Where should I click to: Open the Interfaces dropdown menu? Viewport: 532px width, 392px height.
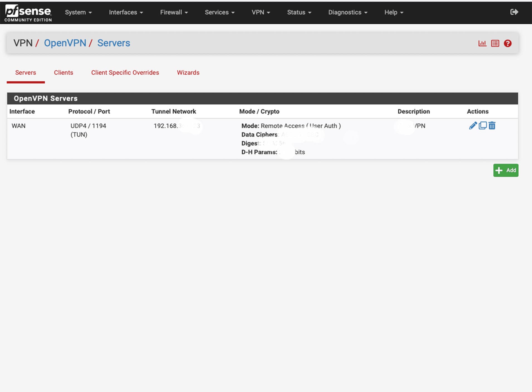pos(126,12)
